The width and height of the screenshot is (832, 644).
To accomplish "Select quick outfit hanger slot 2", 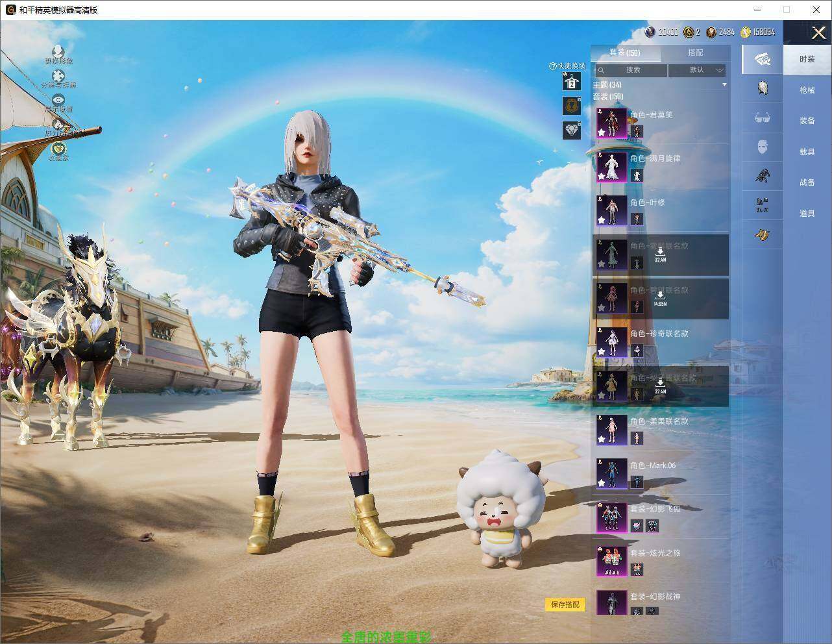I will [x=572, y=81].
